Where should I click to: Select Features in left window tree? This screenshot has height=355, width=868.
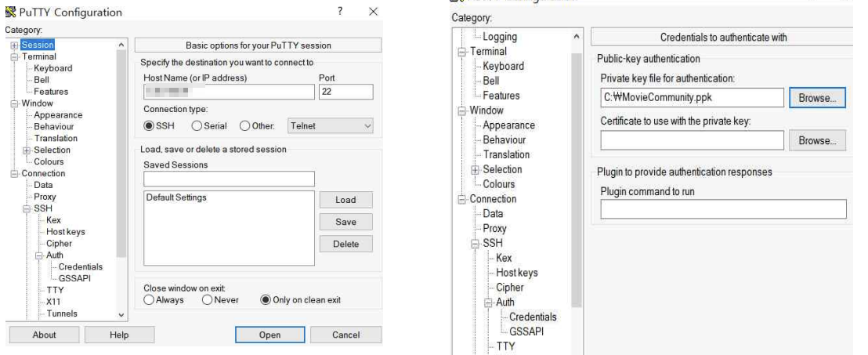tap(51, 92)
